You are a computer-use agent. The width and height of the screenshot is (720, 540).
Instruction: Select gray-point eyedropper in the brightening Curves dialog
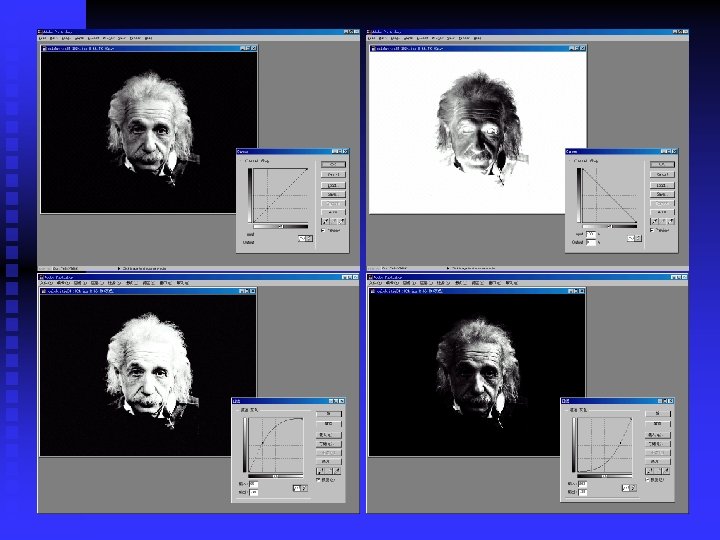tap(328, 471)
